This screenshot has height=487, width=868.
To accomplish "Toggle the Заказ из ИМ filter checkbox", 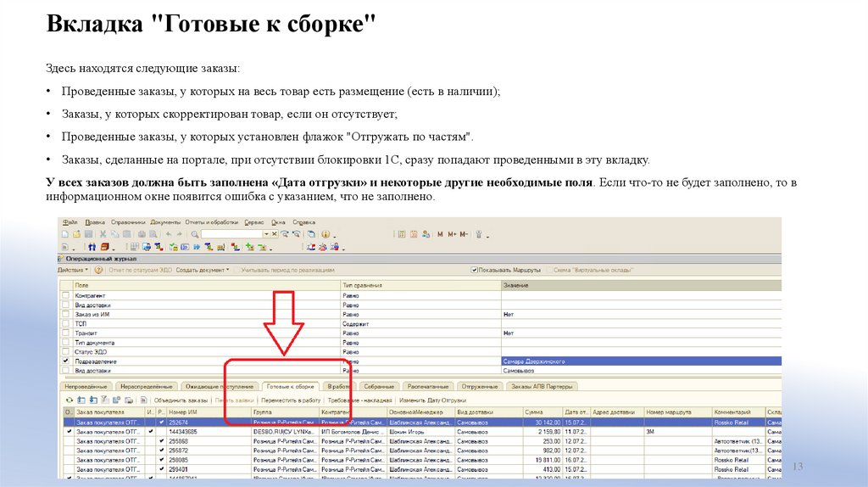I will tap(66, 314).
